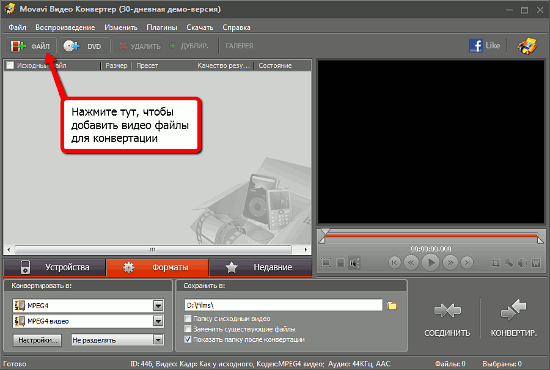Click the 00:00:00.000 timecode display
This screenshot has height=370, width=550.
pos(431,249)
